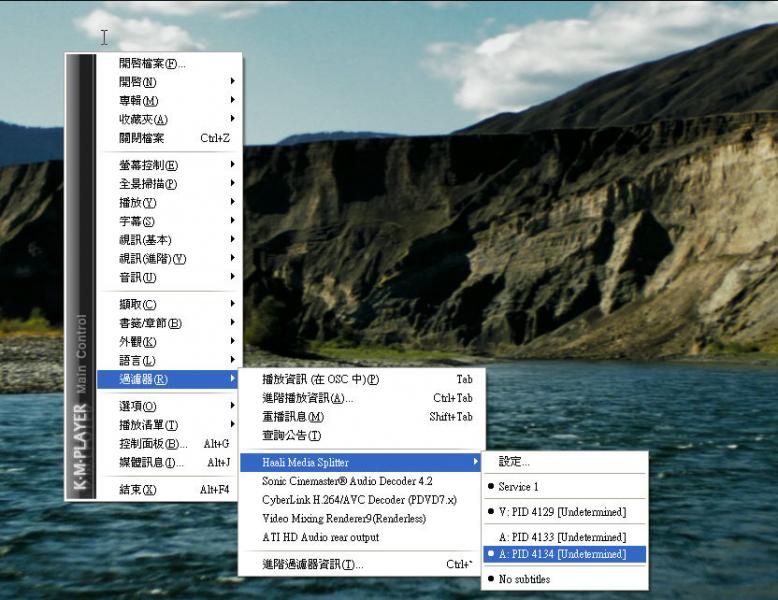Click ATI HD Audio rear output

pyautogui.click(x=320, y=538)
